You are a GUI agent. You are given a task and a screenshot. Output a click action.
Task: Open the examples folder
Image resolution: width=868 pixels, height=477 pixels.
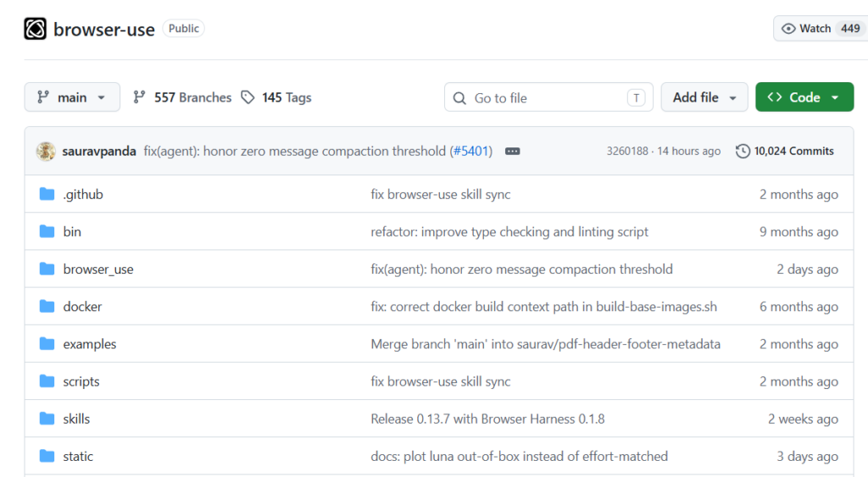pyautogui.click(x=90, y=344)
